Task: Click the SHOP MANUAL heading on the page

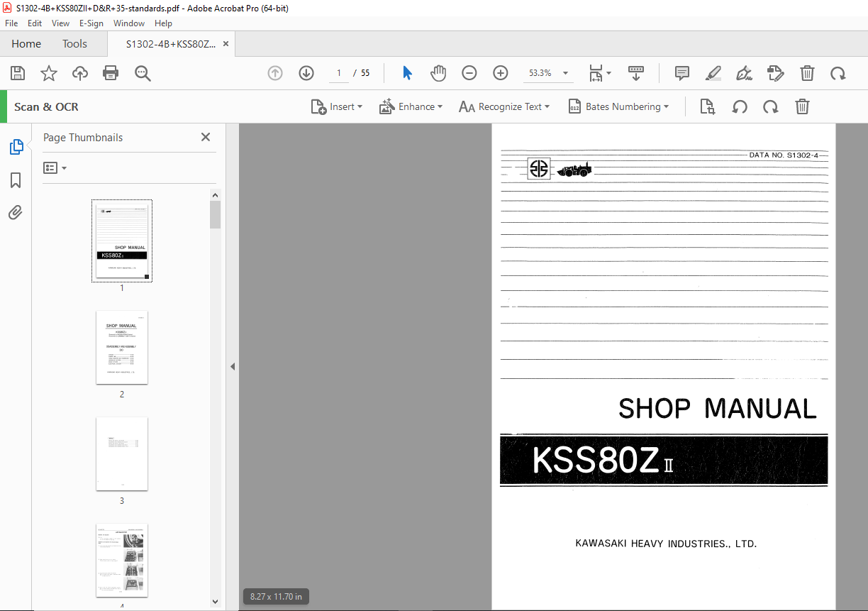Action: 718,409
